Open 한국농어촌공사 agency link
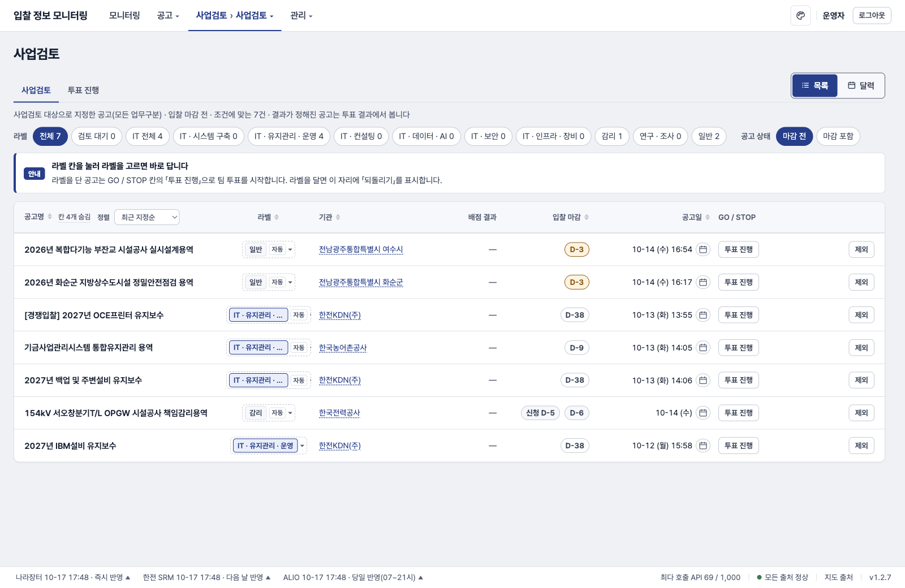This screenshot has height=588, width=905. 343,348
